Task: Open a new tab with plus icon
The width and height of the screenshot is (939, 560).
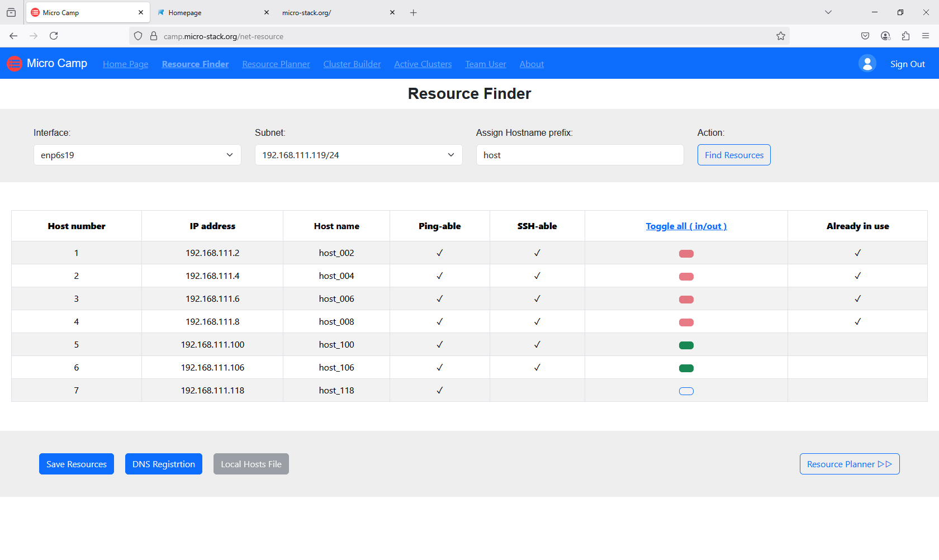Action: click(x=414, y=12)
